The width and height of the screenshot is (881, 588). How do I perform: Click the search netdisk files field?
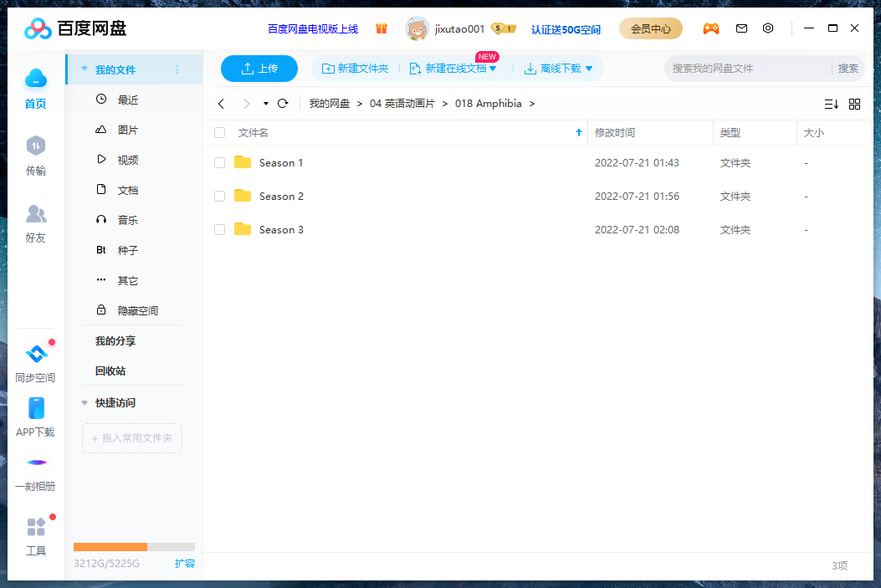coord(747,69)
